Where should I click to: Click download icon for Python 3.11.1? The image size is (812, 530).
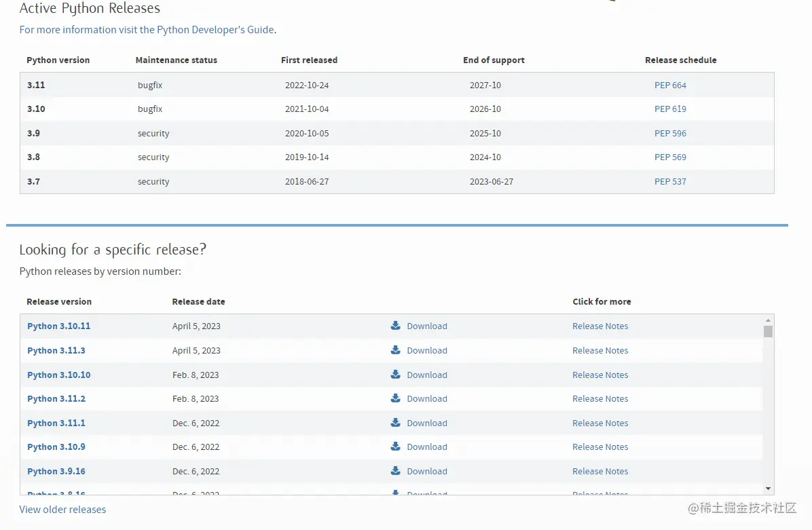pos(395,422)
